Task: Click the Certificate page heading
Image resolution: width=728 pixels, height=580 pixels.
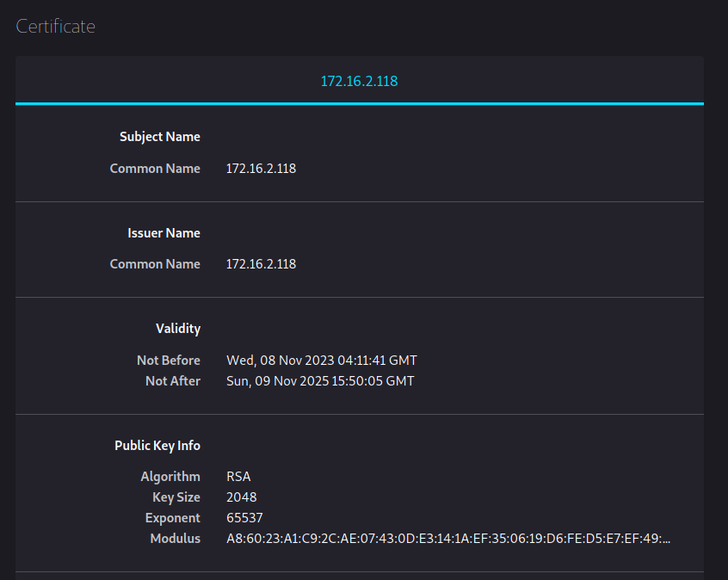Action: click(x=56, y=27)
